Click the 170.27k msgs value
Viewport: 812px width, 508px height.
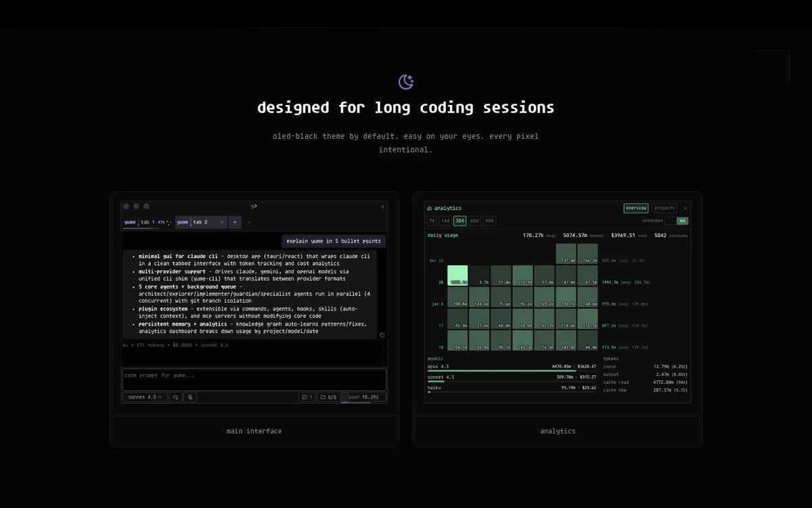[x=533, y=236]
